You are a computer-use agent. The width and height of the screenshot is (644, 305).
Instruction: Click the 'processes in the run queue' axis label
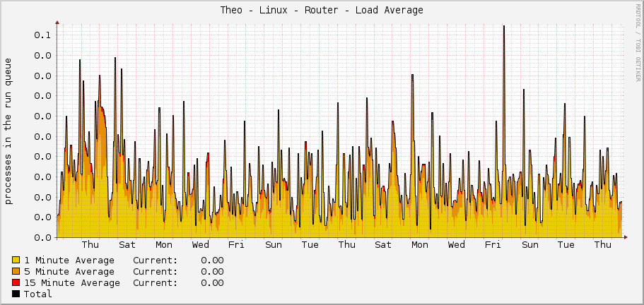(x=8, y=131)
